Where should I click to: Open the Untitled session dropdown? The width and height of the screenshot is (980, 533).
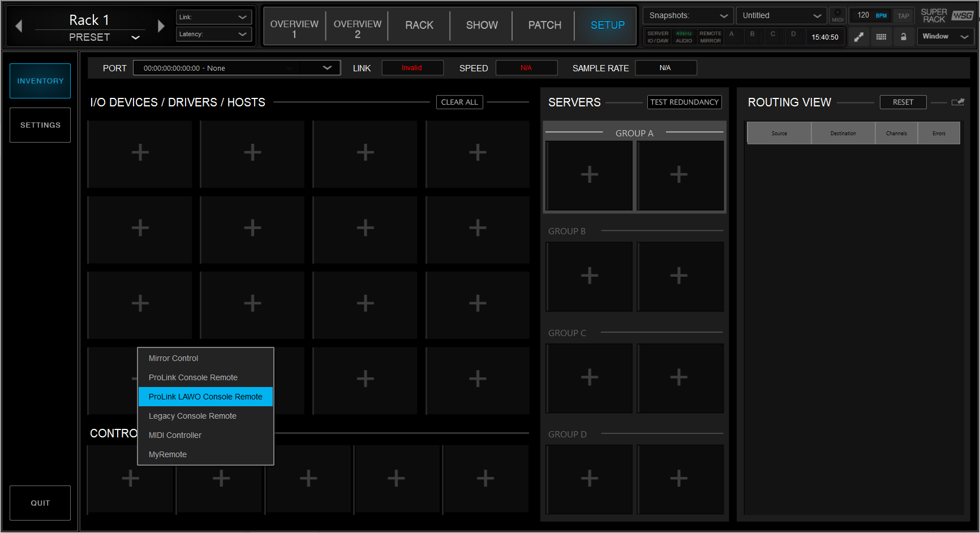point(781,16)
